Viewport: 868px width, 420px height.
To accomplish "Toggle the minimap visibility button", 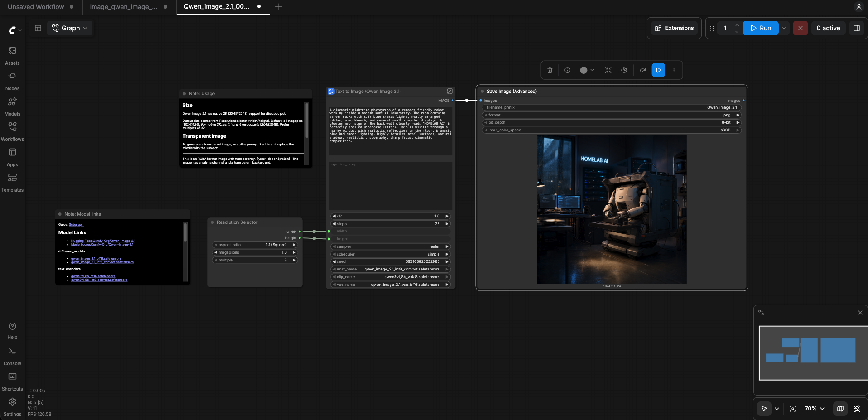I will [840, 409].
